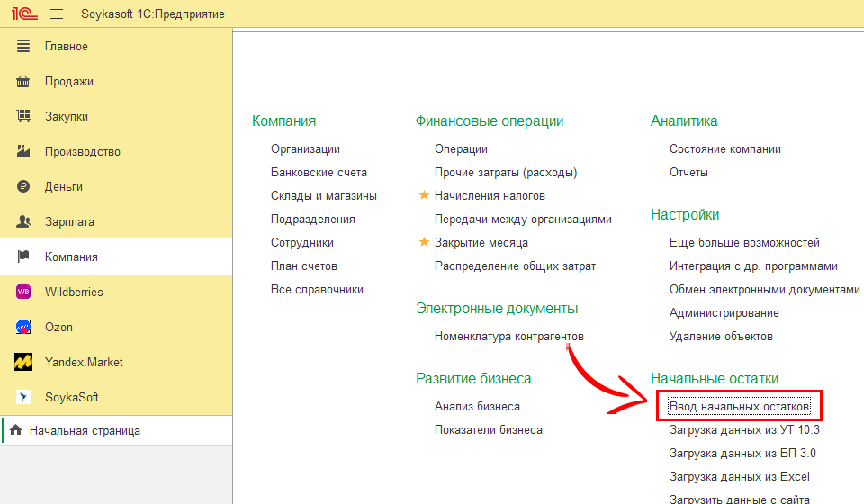Toggle favorite star for Закрытие месяца
Viewport: 864px width, 504px height.
[x=424, y=243]
